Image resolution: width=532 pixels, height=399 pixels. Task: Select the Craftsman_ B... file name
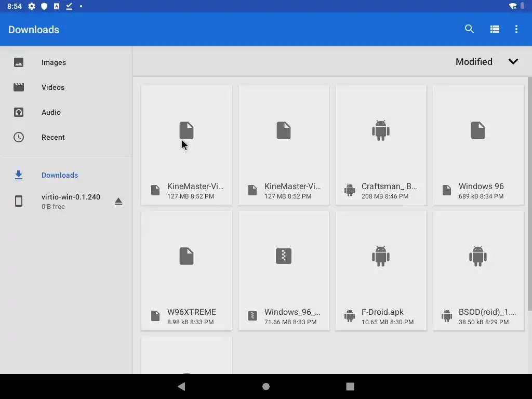[x=389, y=187]
